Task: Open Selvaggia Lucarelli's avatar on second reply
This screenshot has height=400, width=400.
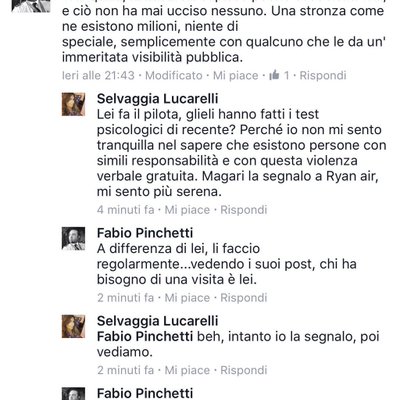Action: click(x=73, y=326)
